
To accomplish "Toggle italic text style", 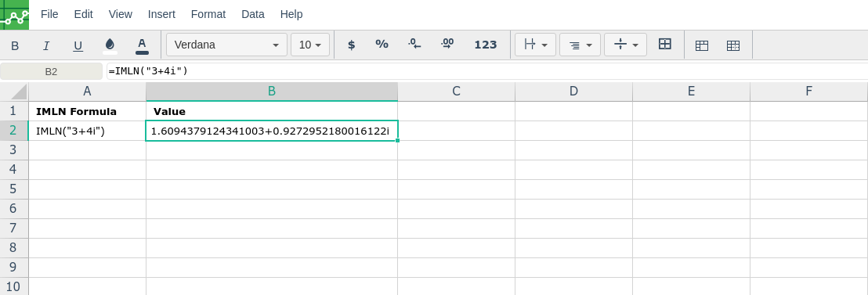I will [x=46, y=45].
